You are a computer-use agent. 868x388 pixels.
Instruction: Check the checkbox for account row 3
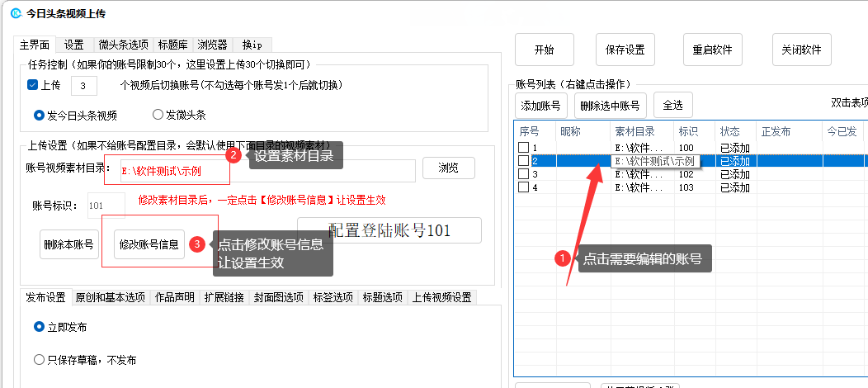click(x=523, y=174)
